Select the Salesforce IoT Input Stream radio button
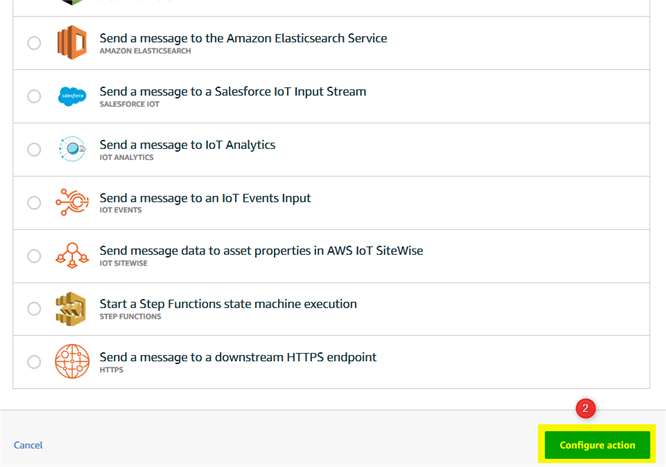 34,97
